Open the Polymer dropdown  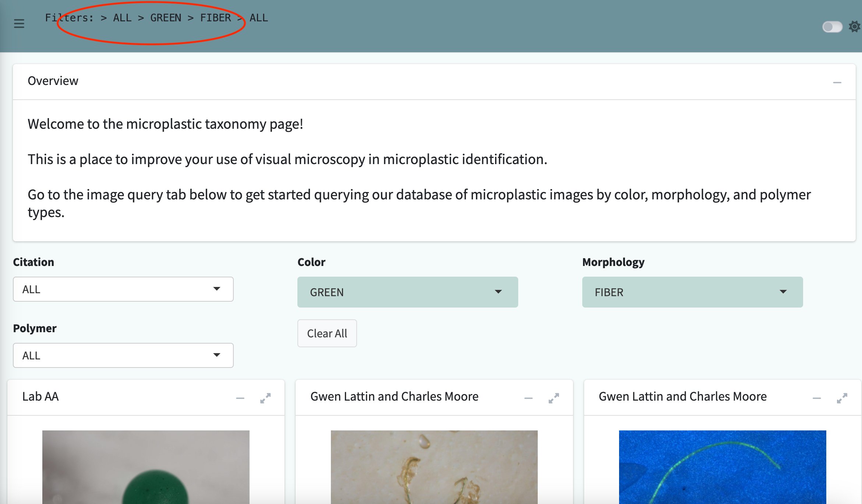(123, 355)
